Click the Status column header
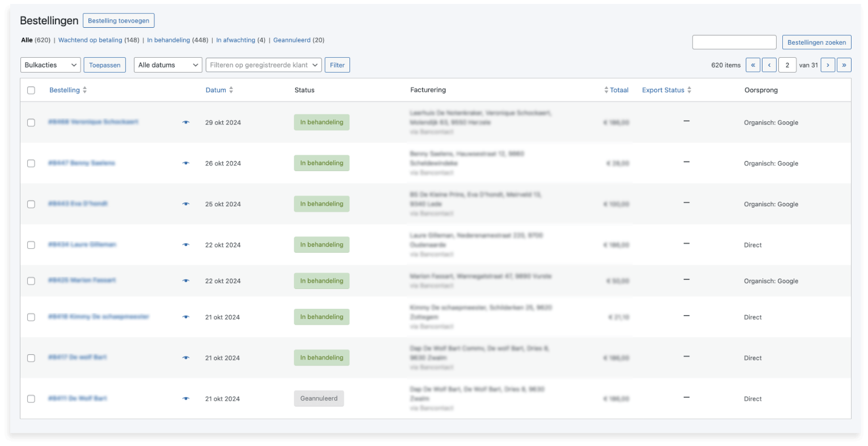 305,90
